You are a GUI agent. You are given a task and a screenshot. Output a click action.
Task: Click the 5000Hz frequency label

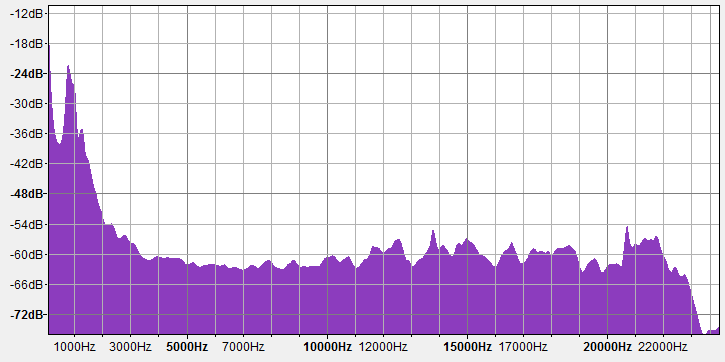click(x=187, y=347)
